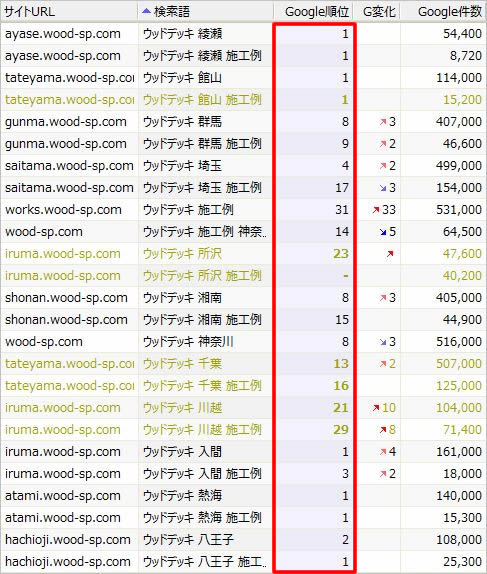Viewport: 487px width, 574px height.
Task: Sort by the 検索語 column header
Action: 205,11
